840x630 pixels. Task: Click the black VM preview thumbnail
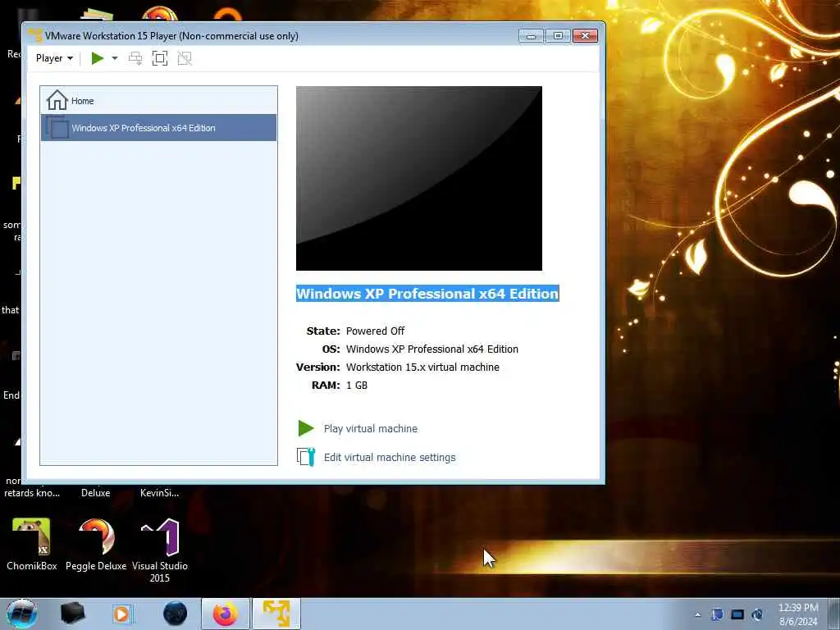419,178
